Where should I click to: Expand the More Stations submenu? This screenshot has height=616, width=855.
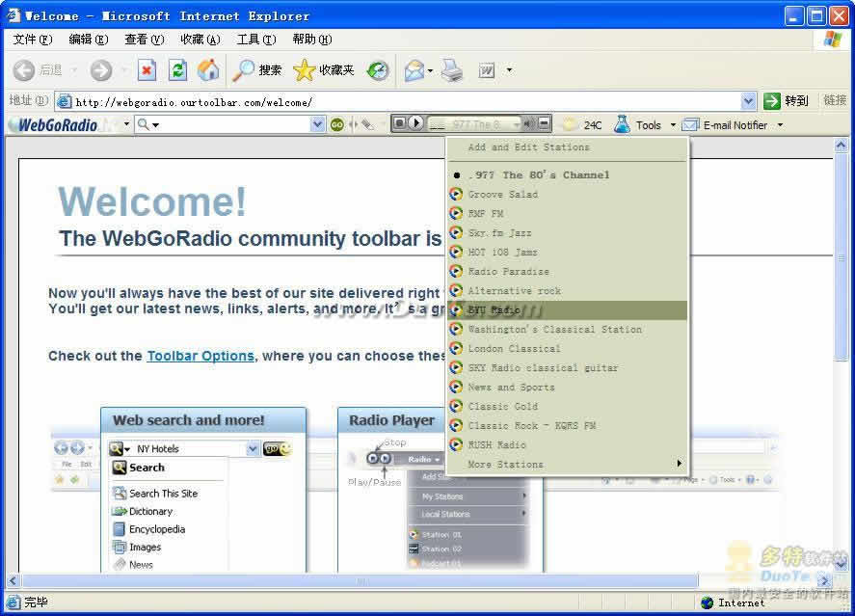[x=566, y=465]
